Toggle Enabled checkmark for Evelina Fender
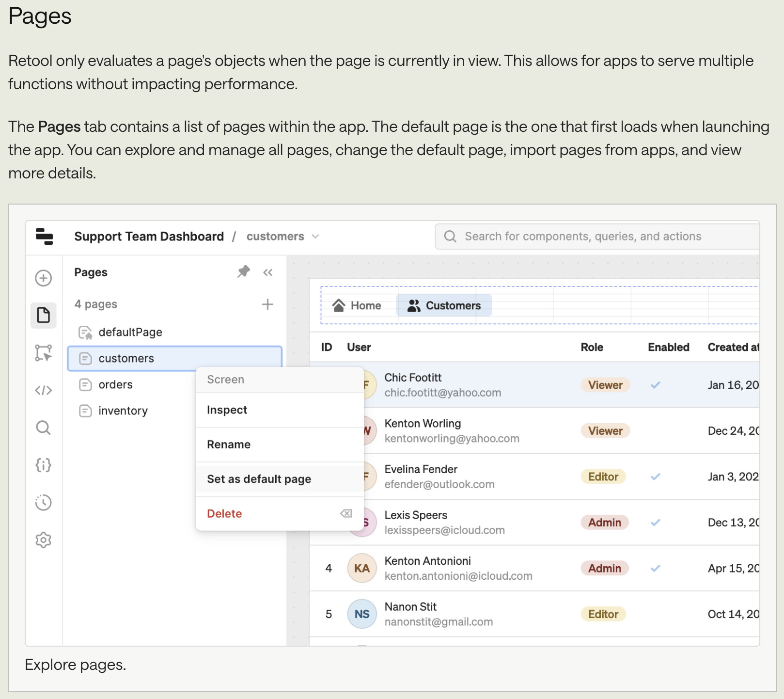Image resolution: width=784 pixels, height=699 pixels. tap(655, 477)
